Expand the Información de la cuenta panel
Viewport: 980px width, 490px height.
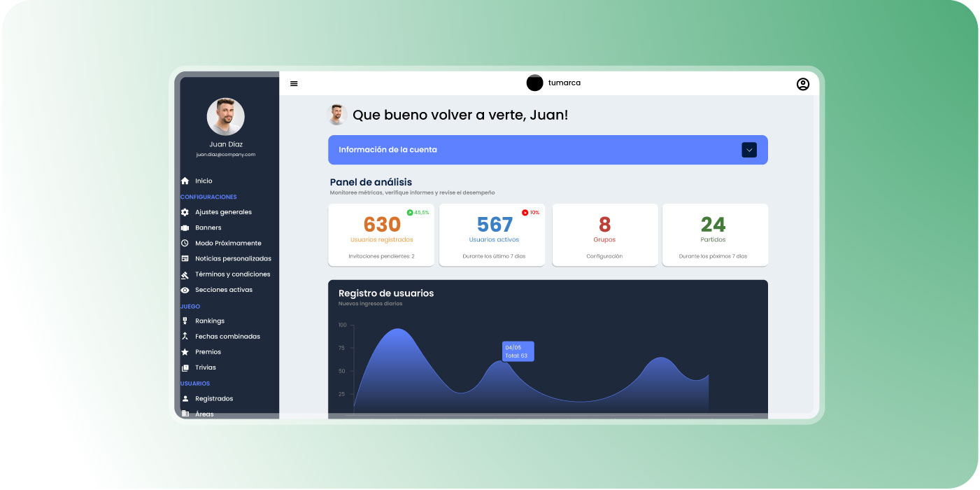(x=532, y=150)
